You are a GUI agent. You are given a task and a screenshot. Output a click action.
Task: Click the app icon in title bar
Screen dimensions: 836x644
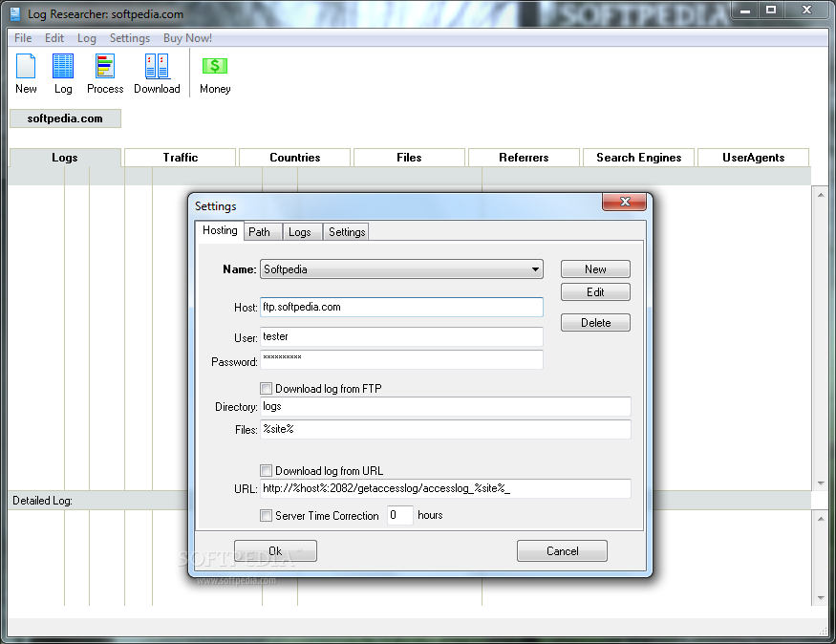[x=15, y=13]
